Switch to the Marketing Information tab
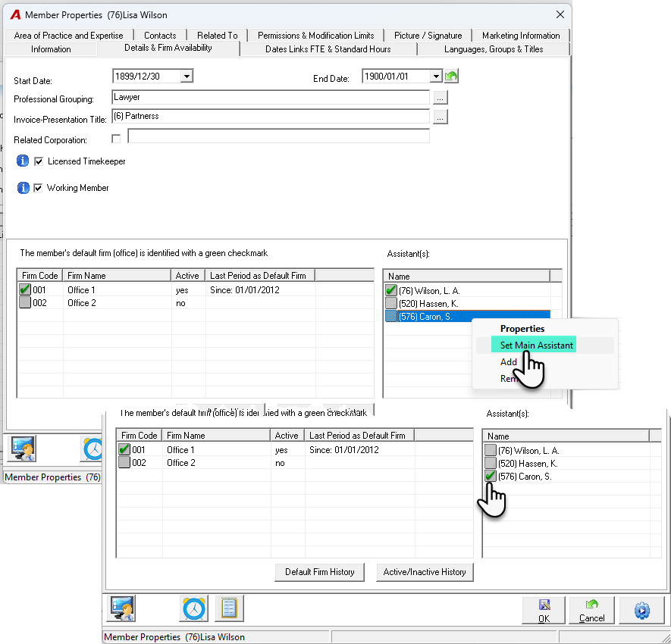671x644 pixels. 521,36
